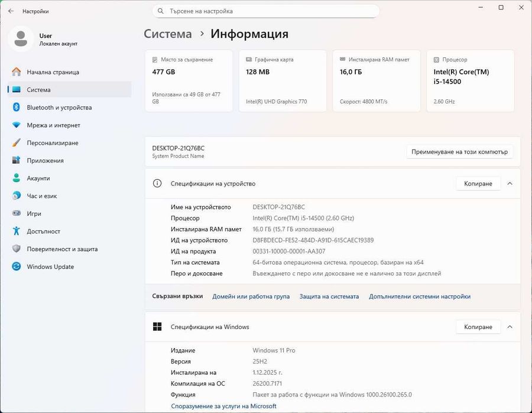Open Windows Update page
This screenshot has width=532, height=413.
50,267
